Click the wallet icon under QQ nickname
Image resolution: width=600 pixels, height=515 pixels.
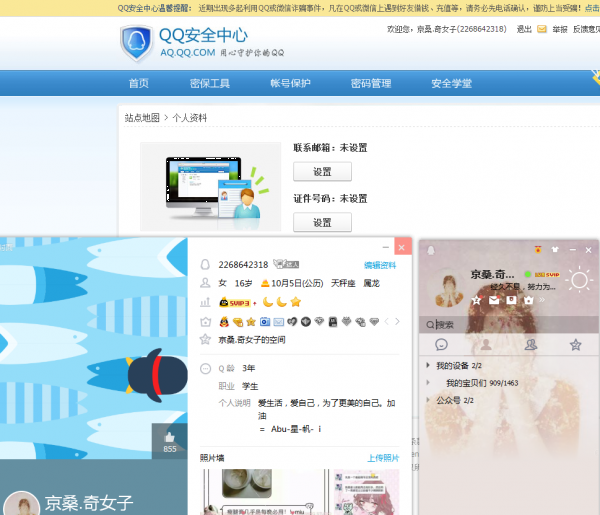[x=511, y=300]
